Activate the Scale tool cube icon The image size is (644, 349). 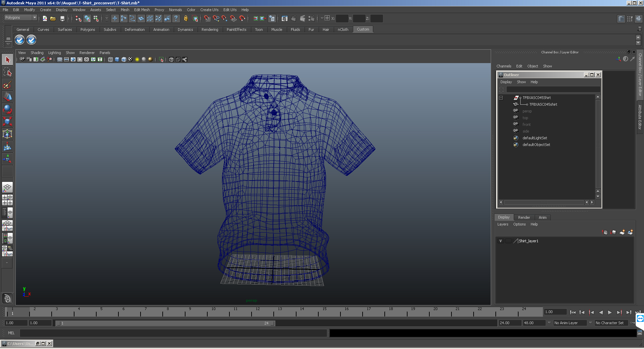[x=7, y=121]
